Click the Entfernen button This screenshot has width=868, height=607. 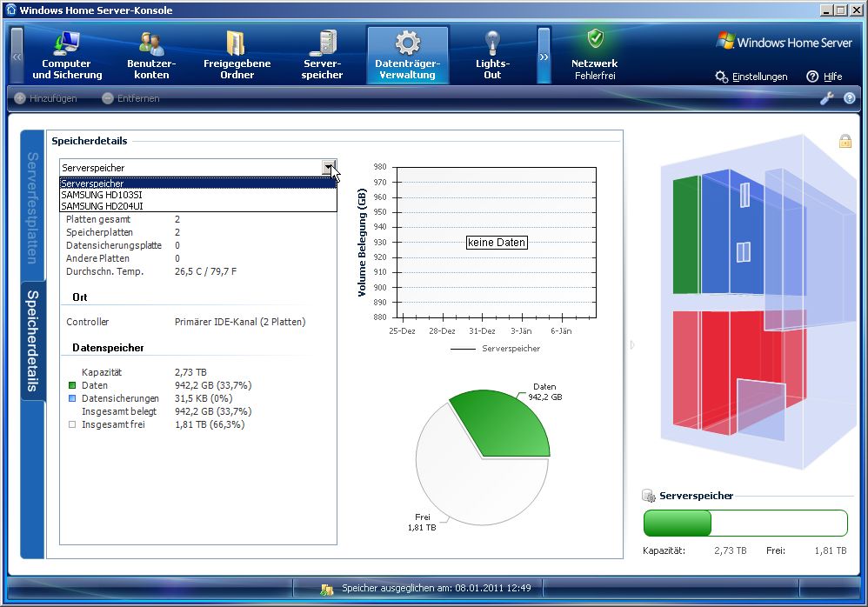coord(130,98)
